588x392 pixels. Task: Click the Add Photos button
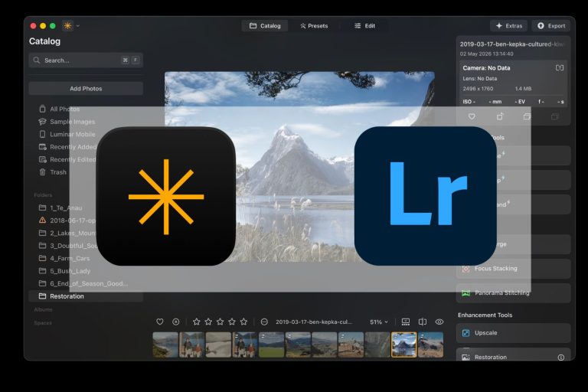pos(86,89)
